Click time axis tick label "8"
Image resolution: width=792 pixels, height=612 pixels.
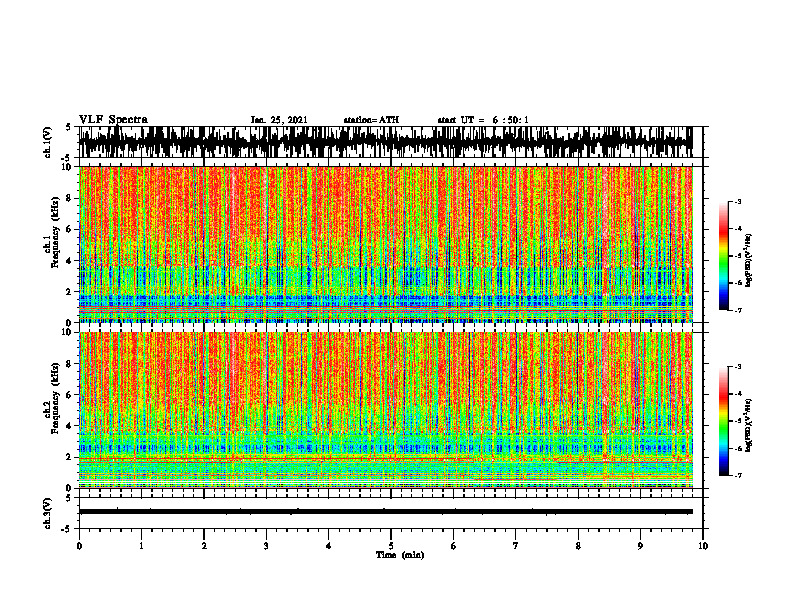coord(578,546)
